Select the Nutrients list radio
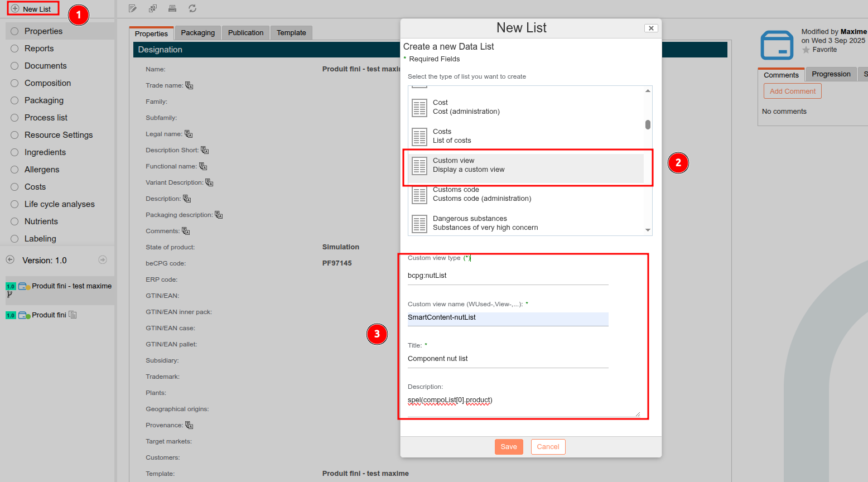 pyautogui.click(x=15, y=221)
